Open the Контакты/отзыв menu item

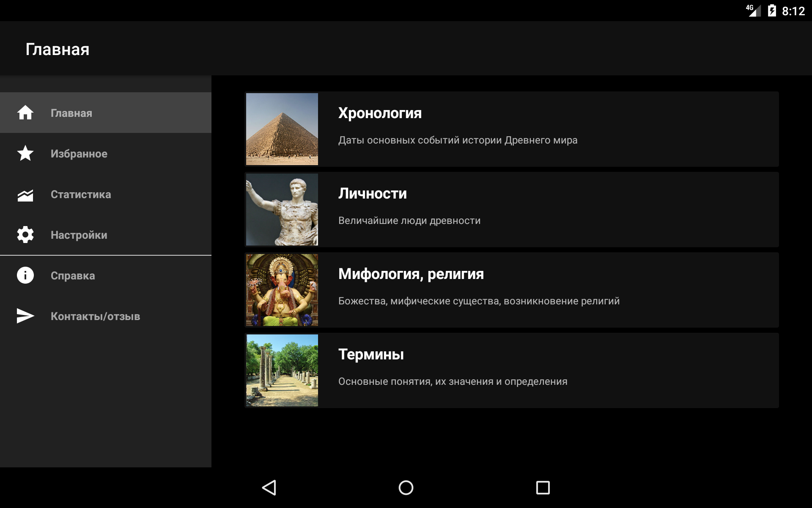point(106,316)
